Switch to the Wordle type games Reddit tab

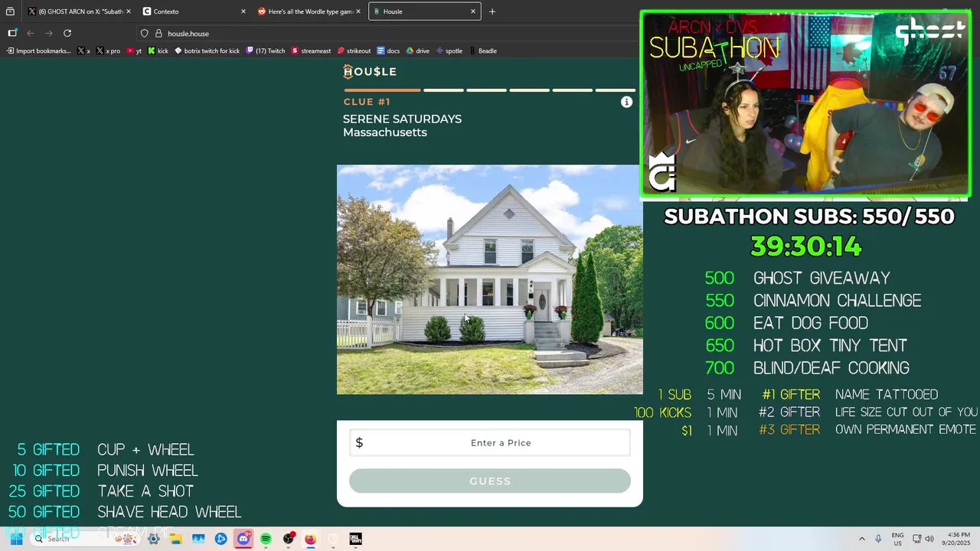tap(309, 11)
